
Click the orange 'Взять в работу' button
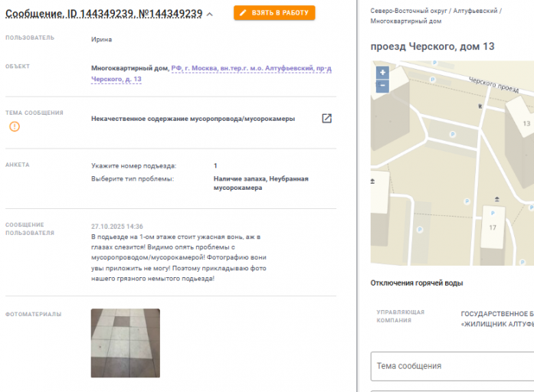[274, 13]
